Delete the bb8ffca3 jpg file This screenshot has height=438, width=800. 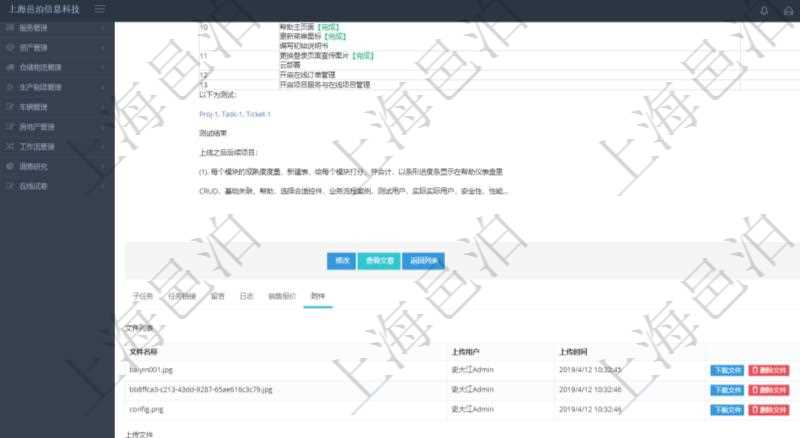tap(769, 390)
